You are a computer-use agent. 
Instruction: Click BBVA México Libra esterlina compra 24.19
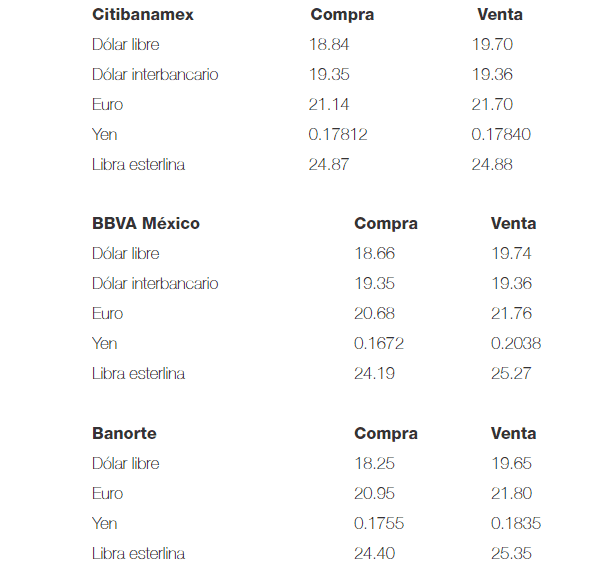(x=374, y=374)
